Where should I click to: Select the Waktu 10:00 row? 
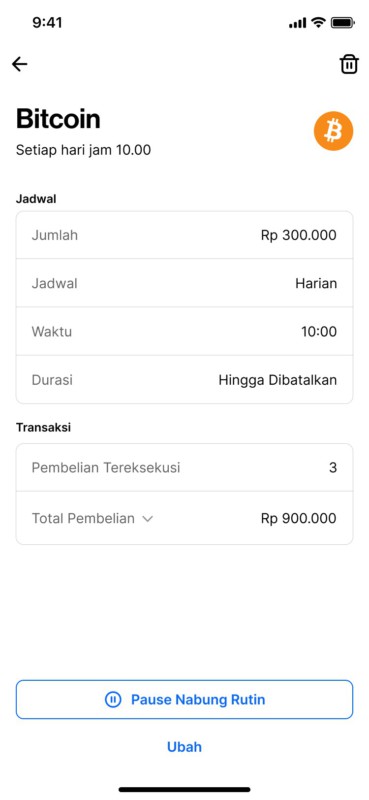click(x=184, y=332)
